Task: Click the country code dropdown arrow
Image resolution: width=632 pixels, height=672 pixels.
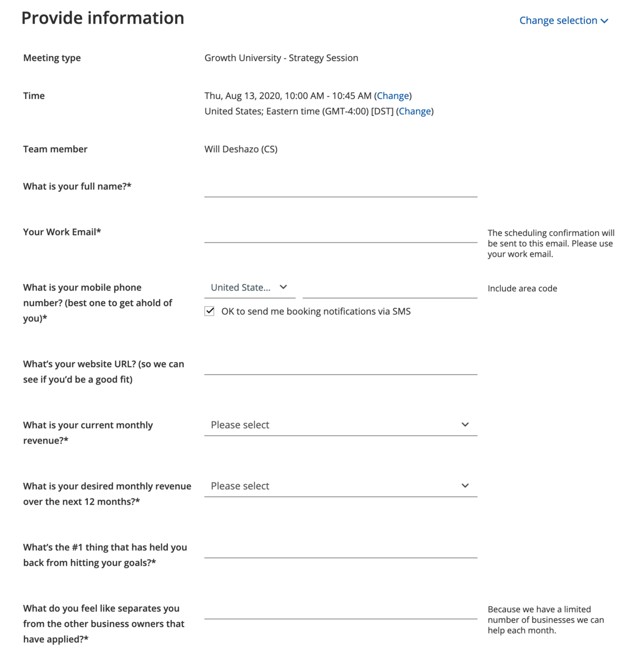Action: pos(283,287)
